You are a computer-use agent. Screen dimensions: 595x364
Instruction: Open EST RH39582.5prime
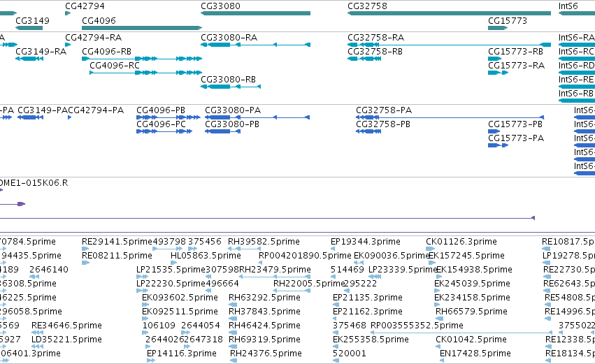264,242
